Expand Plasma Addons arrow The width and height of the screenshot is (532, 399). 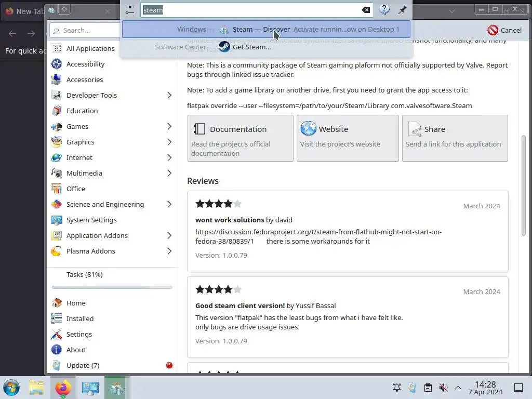point(169,251)
